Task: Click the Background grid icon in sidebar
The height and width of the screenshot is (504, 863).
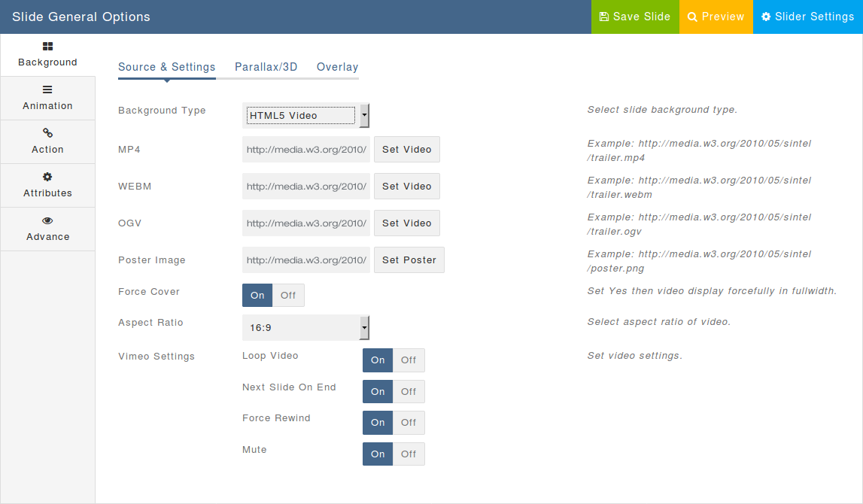Action: [48, 46]
